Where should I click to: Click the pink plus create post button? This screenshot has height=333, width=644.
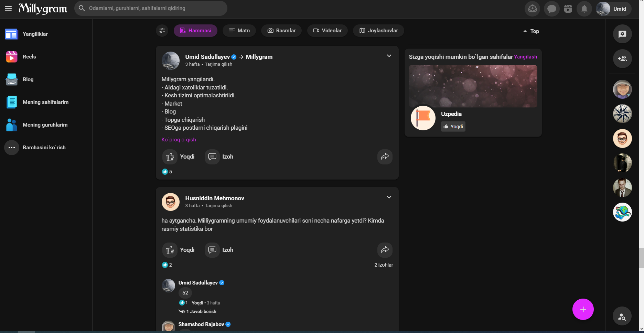pyautogui.click(x=583, y=309)
